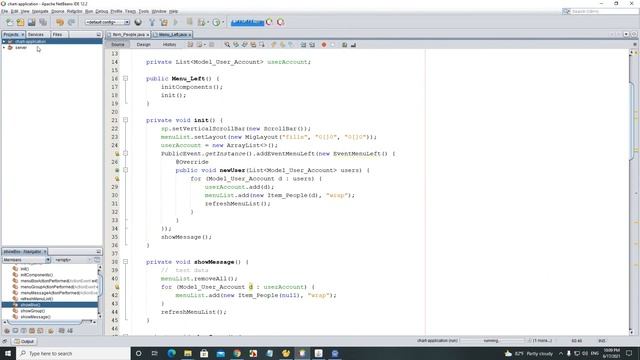The image size is (640, 360).
Task: Click the magnifier Find Selection editor icon
Action: 227,44
